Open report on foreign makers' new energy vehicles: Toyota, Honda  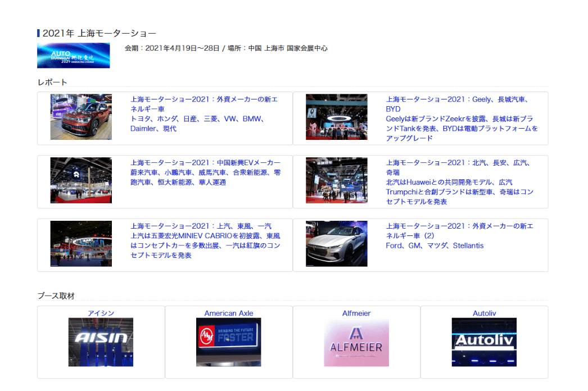[x=204, y=114]
